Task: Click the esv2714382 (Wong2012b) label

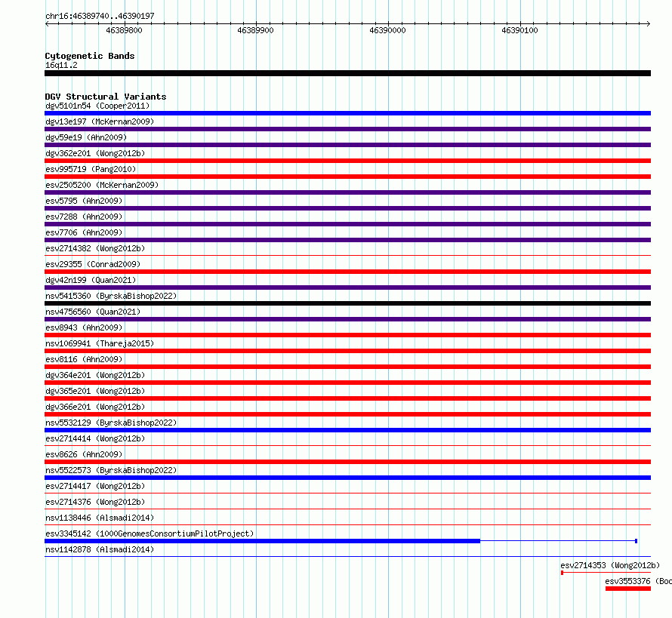Action: (95, 248)
